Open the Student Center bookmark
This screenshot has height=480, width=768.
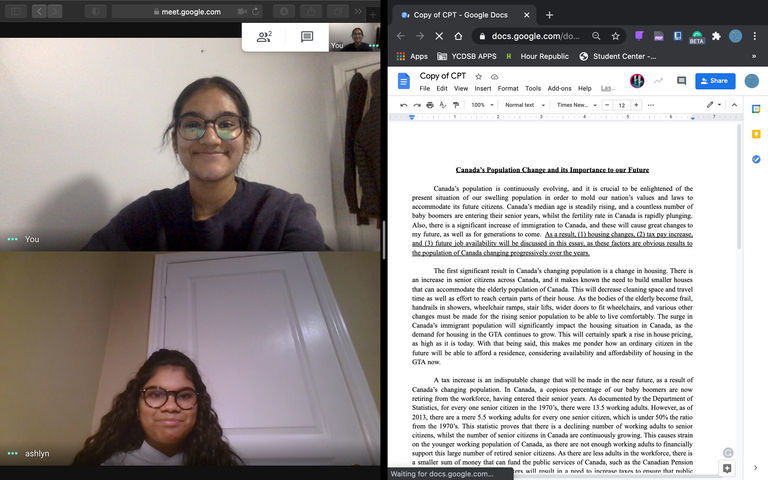[618, 56]
